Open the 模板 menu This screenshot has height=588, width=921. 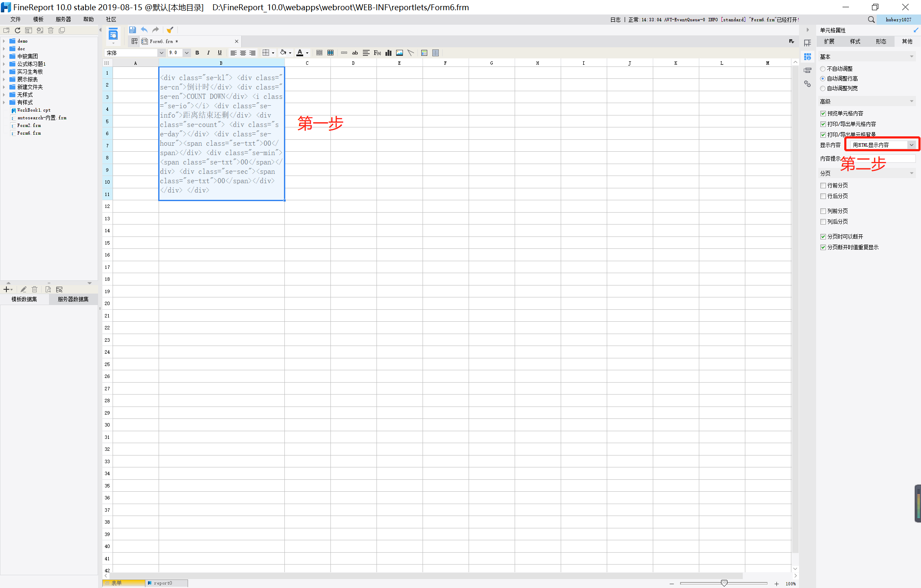38,19
